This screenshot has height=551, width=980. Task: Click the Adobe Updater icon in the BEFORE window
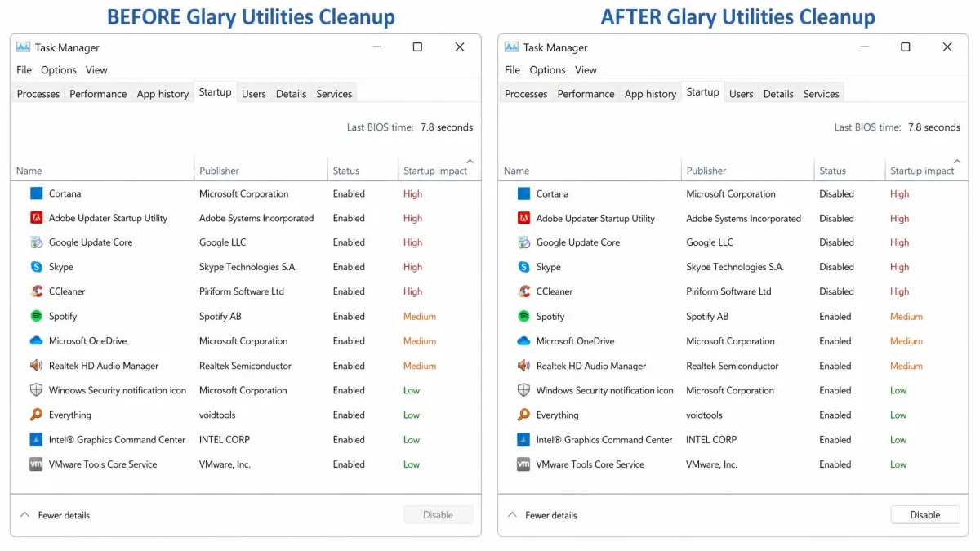36,218
